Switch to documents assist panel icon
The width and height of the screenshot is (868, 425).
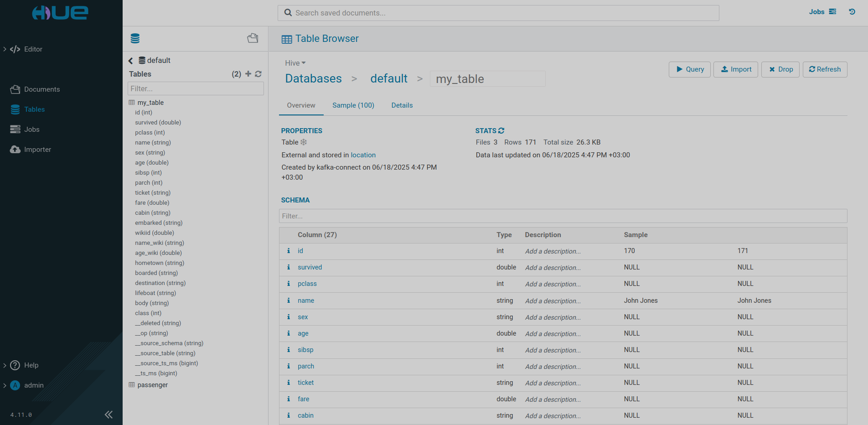pyautogui.click(x=253, y=38)
